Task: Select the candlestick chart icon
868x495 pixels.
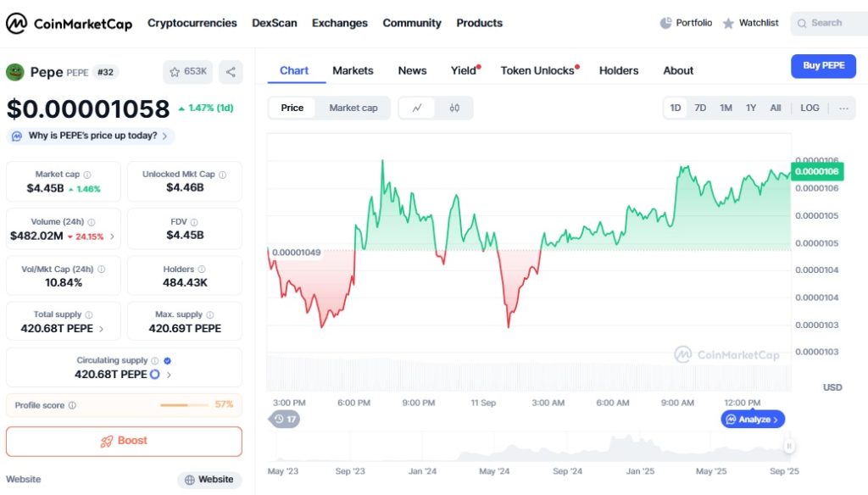Action: (x=454, y=108)
